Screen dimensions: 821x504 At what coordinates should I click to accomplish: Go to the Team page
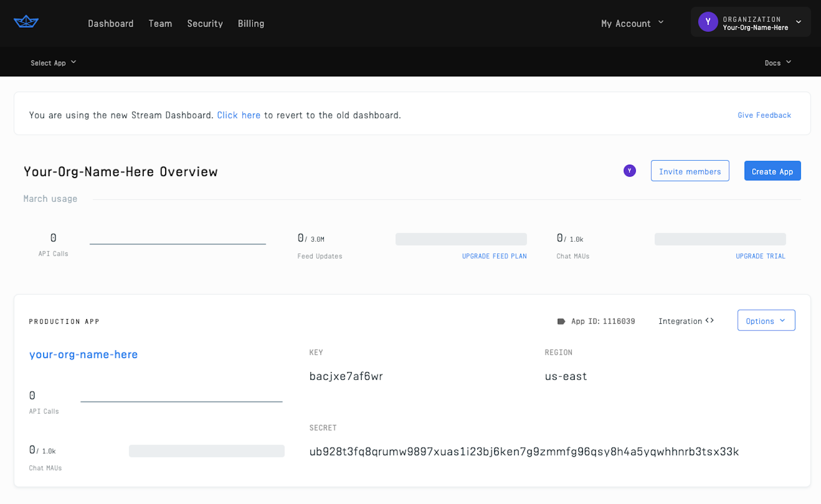pyautogui.click(x=160, y=23)
